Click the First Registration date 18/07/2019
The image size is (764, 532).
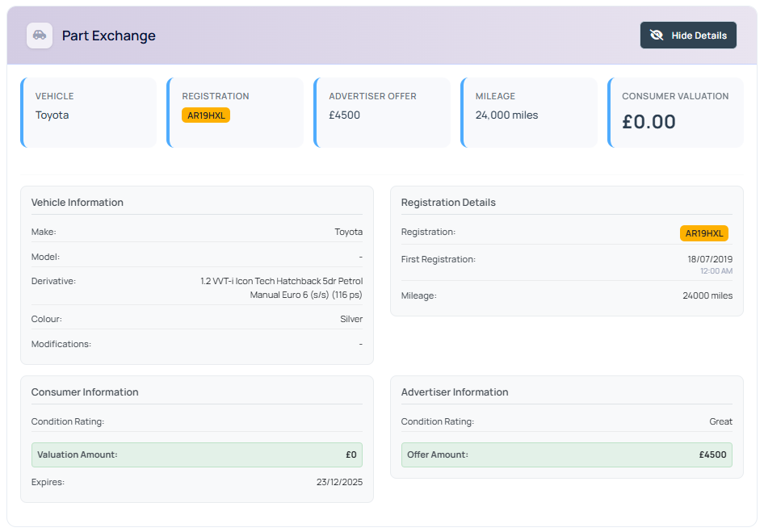[x=709, y=259]
